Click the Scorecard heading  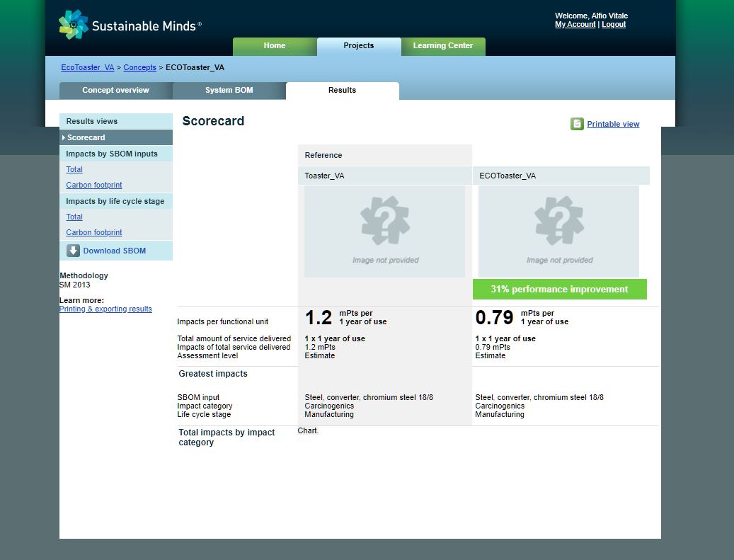tap(213, 121)
